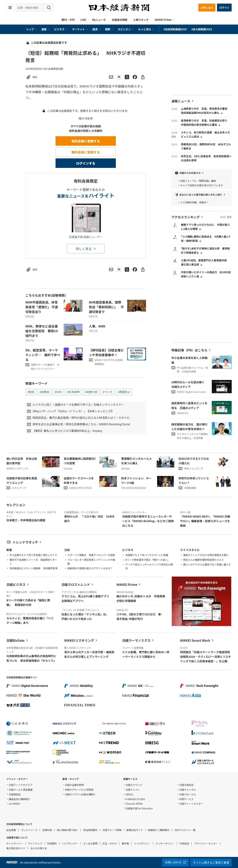Expand the オピニオン navigation dropdown

(x=126, y=29)
